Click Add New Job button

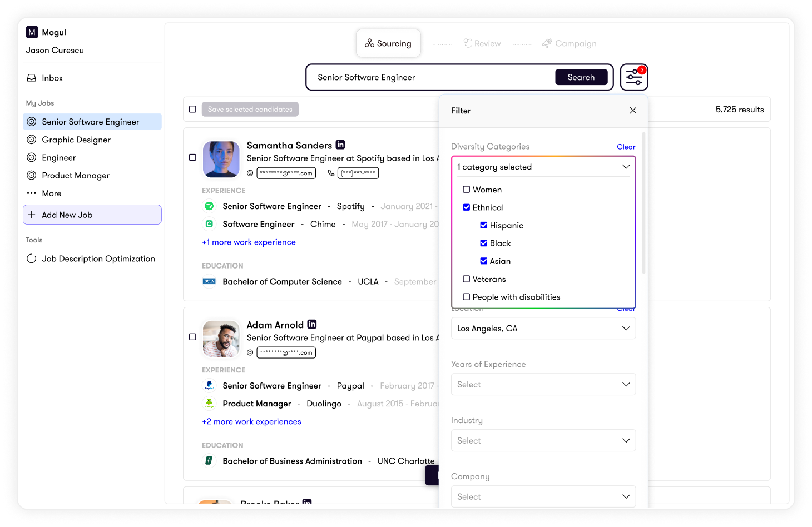tap(92, 215)
